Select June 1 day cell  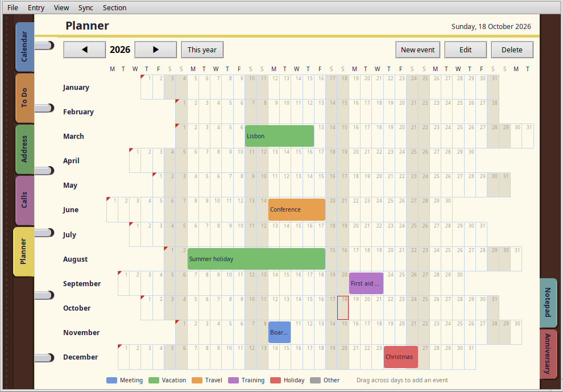[113, 209]
